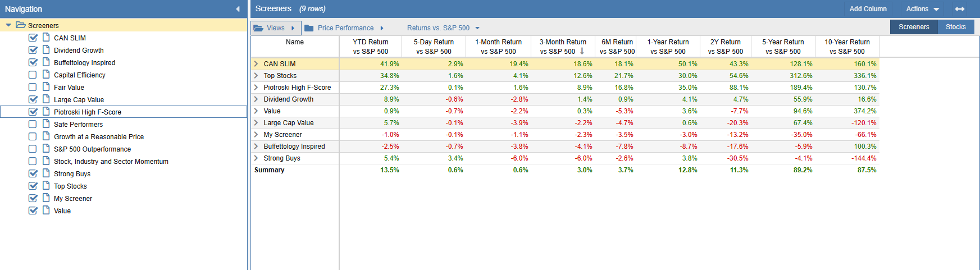
Task: Click the Add Column button
Action: [x=868, y=9]
